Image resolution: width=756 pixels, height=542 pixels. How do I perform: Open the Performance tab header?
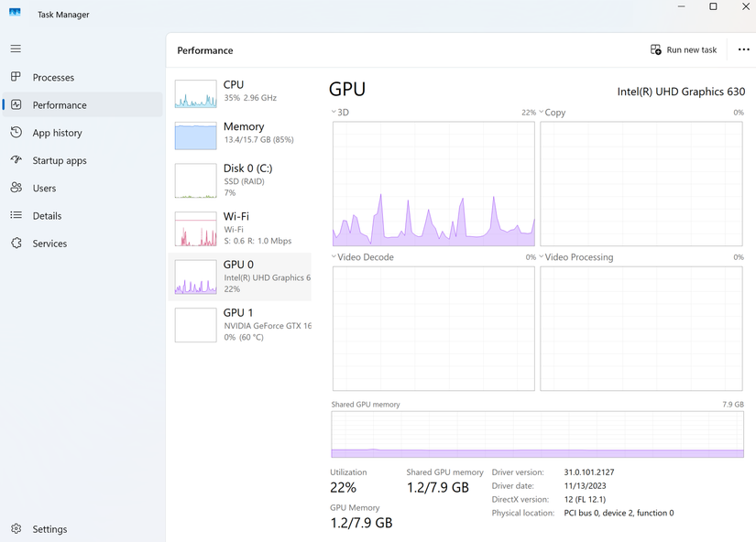point(204,49)
